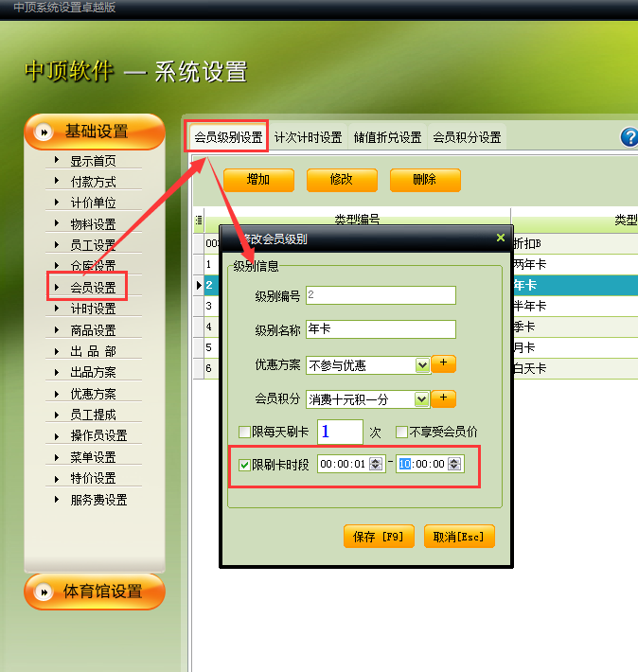
Task: Add a new 会员积分 rule with the plus button
Action: click(443, 398)
